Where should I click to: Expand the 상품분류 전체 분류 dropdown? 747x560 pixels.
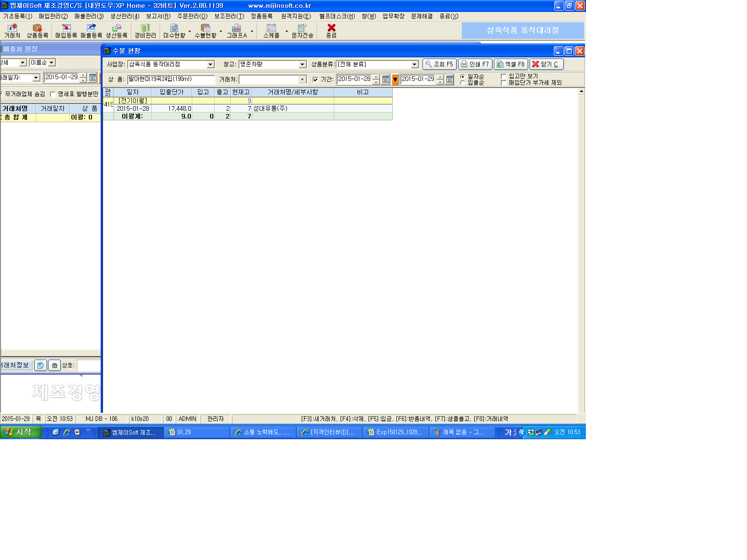[414, 65]
